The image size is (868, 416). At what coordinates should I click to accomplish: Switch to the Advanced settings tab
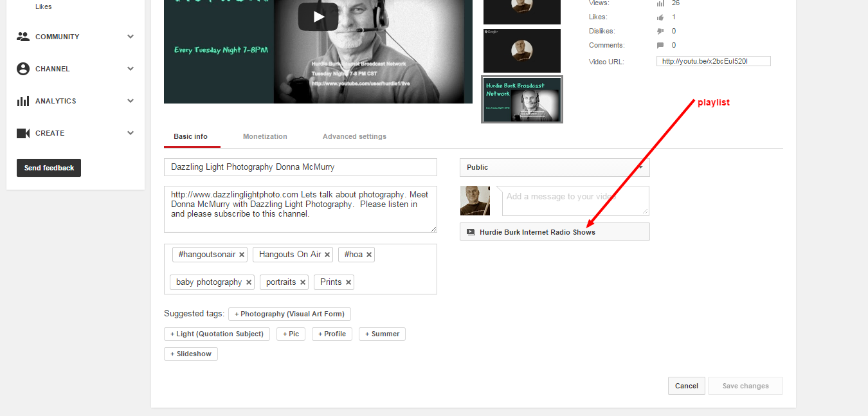pyautogui.click(x=354, y=136)
